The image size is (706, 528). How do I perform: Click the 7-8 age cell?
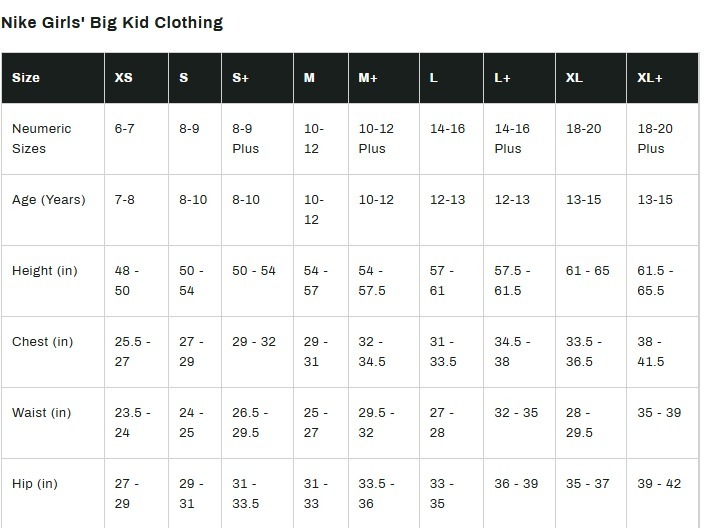125,200
